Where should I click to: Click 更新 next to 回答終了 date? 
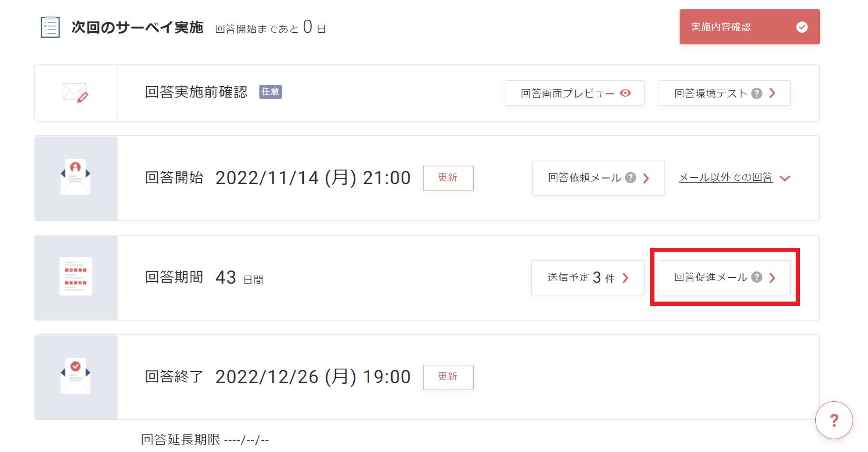pyautogui.click(x=448, y=377)
